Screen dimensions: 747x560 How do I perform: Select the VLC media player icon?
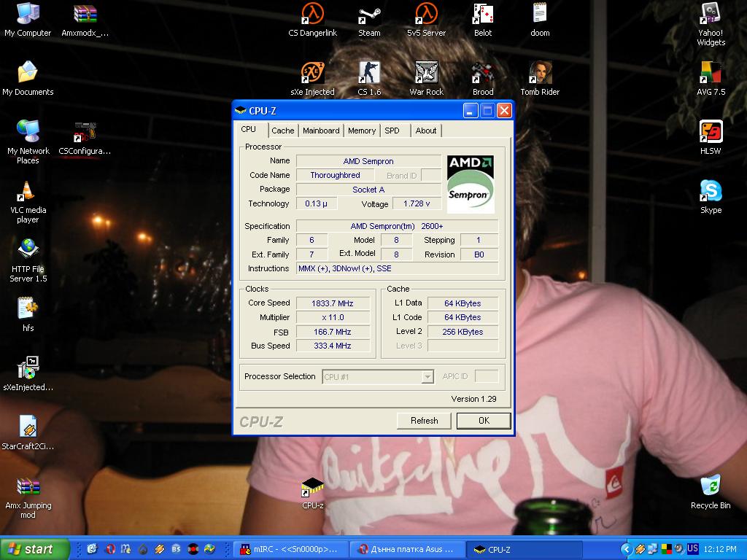(28, 192)
